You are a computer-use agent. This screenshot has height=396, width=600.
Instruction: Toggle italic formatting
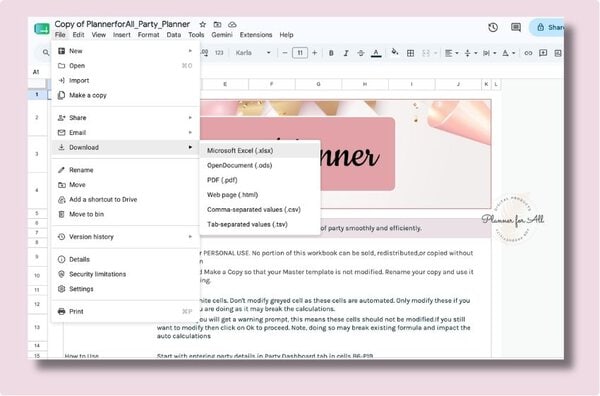pyautogui.click(x=346, y=53)
